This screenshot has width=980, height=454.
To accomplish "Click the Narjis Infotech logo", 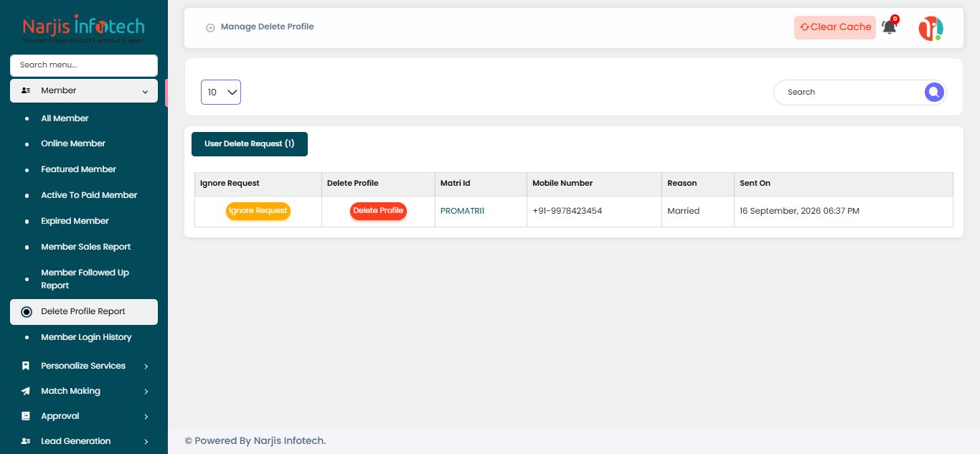I will [83, 29].
